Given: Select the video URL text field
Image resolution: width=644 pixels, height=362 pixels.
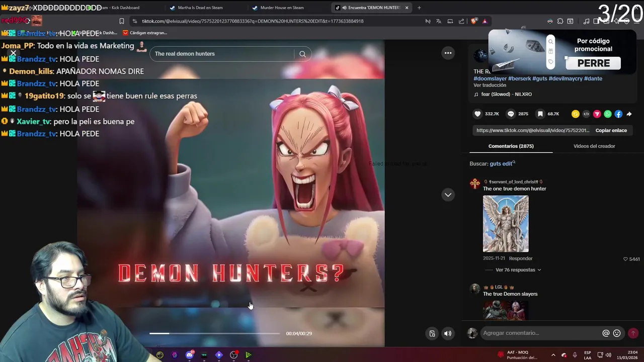Looking at the screenshot, I should (533, 130).
